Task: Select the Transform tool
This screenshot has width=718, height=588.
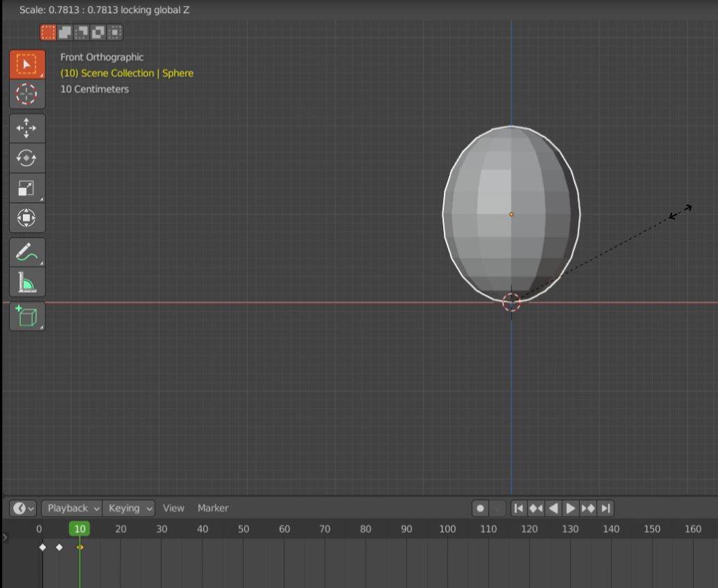Action: pos(26,217)
